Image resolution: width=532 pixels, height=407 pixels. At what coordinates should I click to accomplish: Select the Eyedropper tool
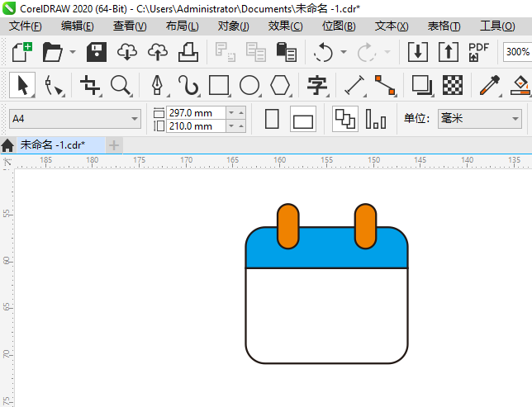click(x=491, y=85)
